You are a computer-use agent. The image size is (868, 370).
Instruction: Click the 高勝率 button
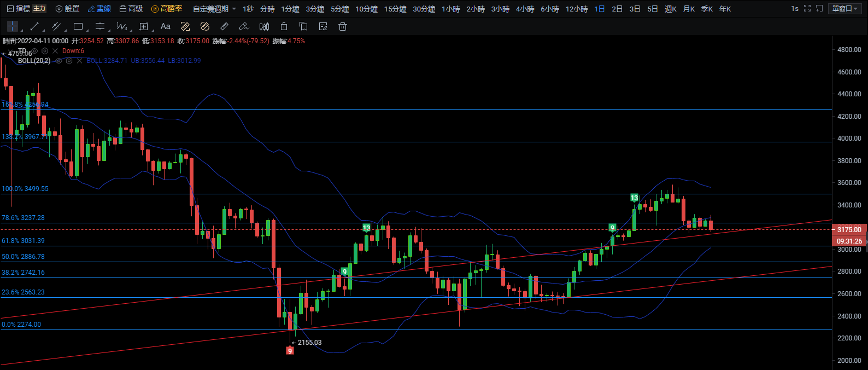tap(167, 9)
